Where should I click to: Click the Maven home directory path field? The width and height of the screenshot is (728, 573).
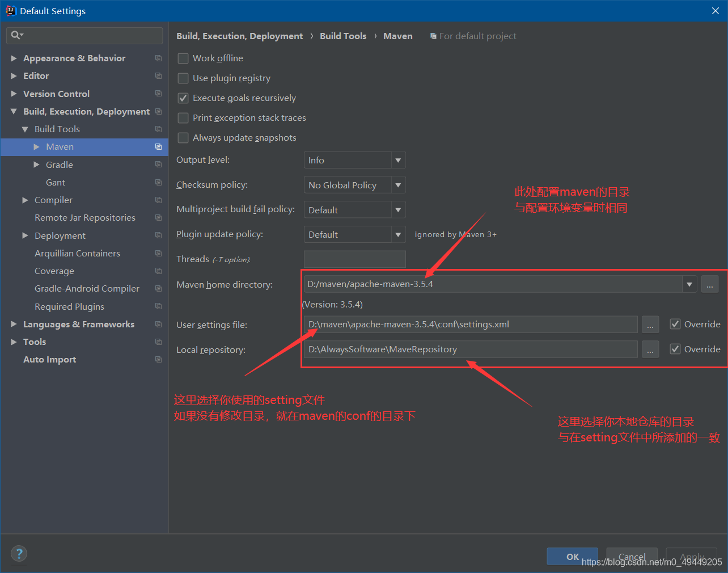[x=493, y=284]
